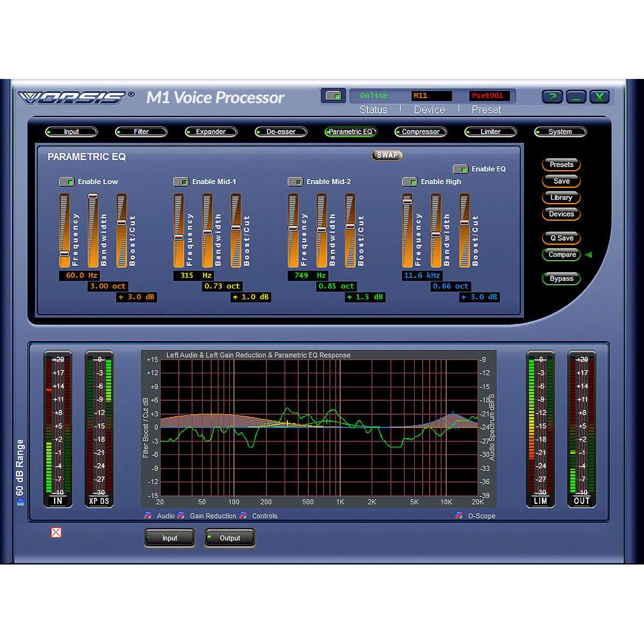Image resolution: width=644 pixels, height=644 pixels.
Task: Click the SWAP button
Action: [387, 155]
